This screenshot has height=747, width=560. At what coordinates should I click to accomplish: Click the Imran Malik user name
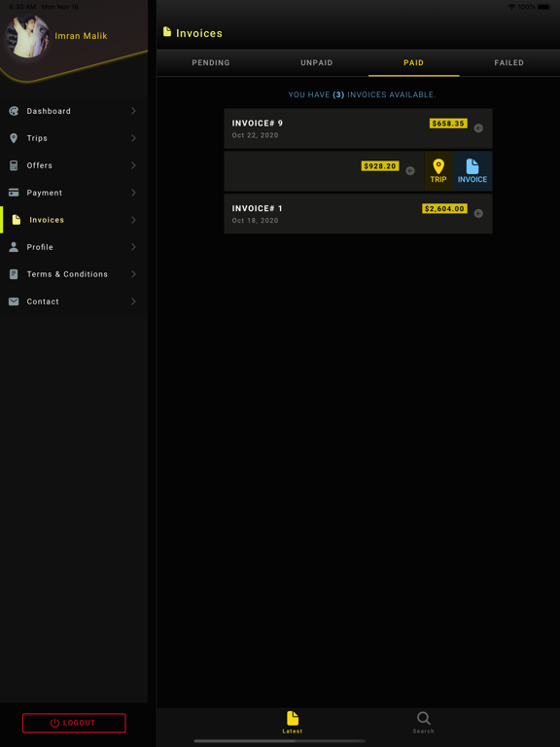[81, 36]
